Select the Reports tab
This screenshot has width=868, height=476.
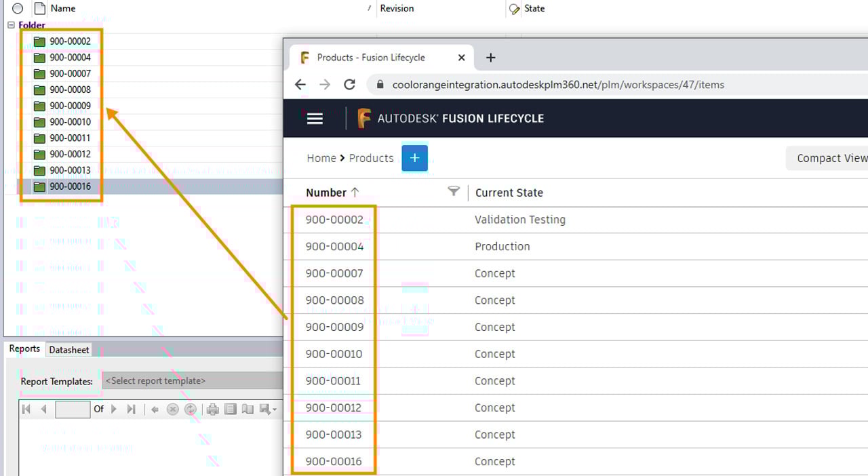pyautogui.click(x=24, y=349)
